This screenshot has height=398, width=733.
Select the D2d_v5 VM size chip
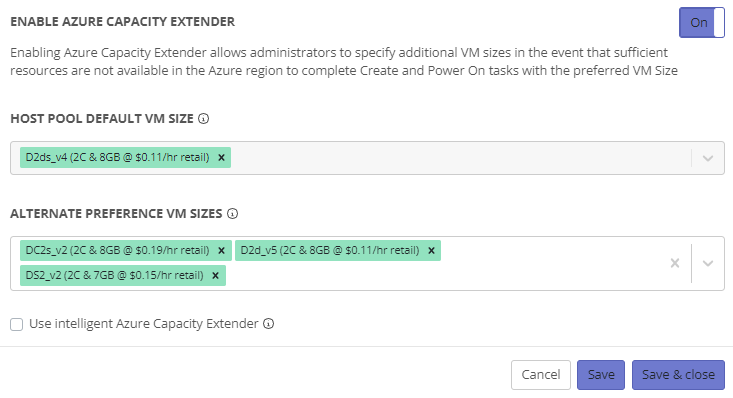coord(330,251)
